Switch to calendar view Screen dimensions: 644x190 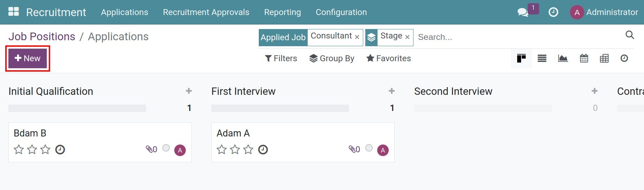coord(584,58)
